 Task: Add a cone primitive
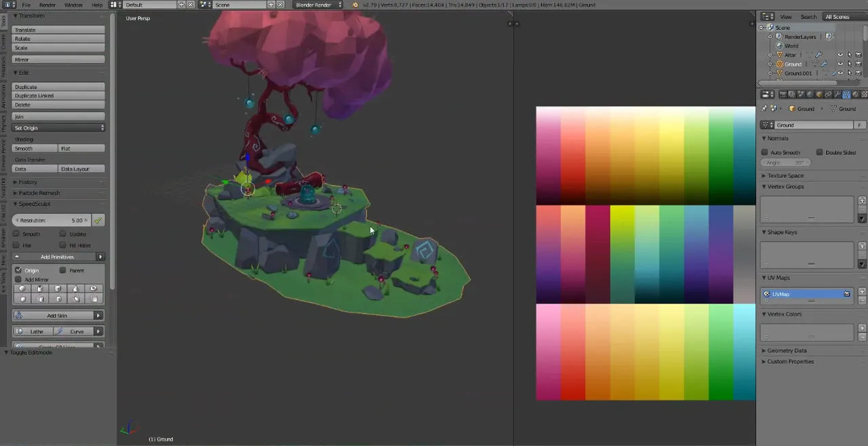pos(76,289)
